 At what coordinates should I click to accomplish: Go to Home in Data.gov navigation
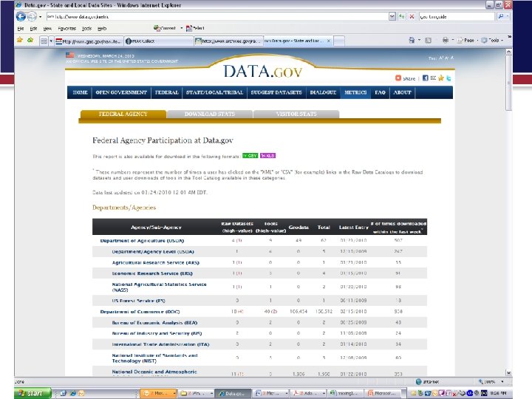click(80, 92)
